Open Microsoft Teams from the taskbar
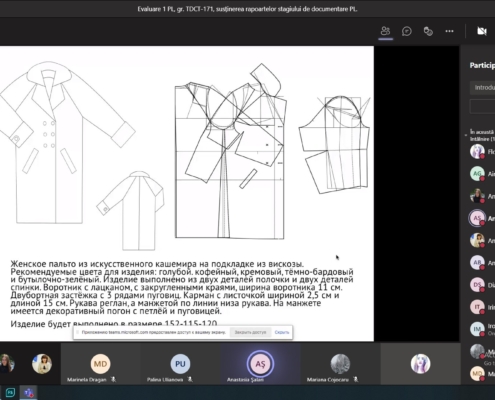Viewport: 495px width, 400px height. (29, 393)
